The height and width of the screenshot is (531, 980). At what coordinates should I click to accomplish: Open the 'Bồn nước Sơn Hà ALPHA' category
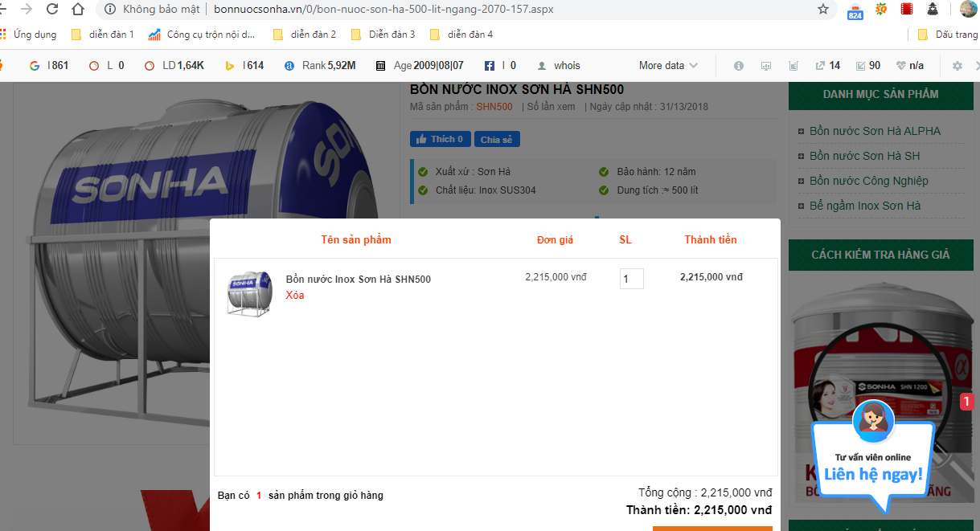[x=875, y=131]
